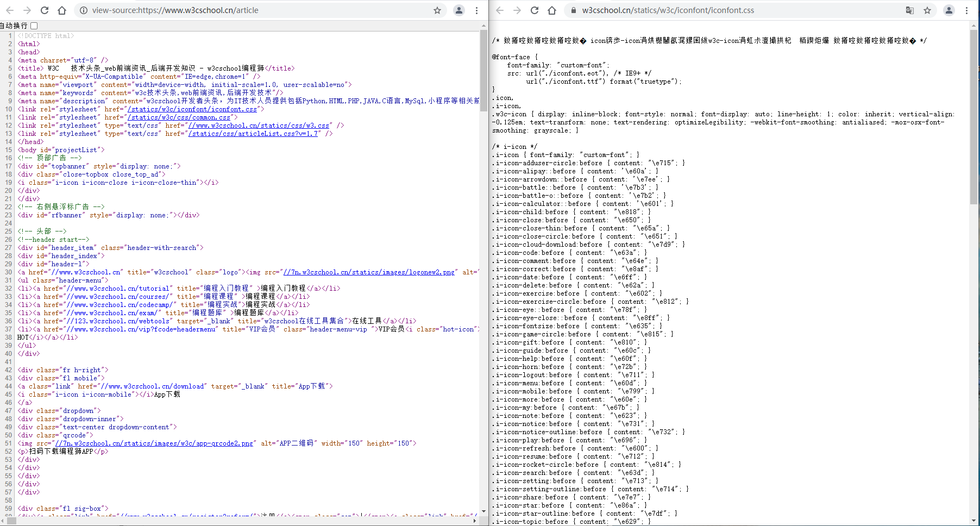Enable the 自动换行 line wrap checkbox
Image resolution: width=980 pixels, height=526 pixels.
click(34, 26)
